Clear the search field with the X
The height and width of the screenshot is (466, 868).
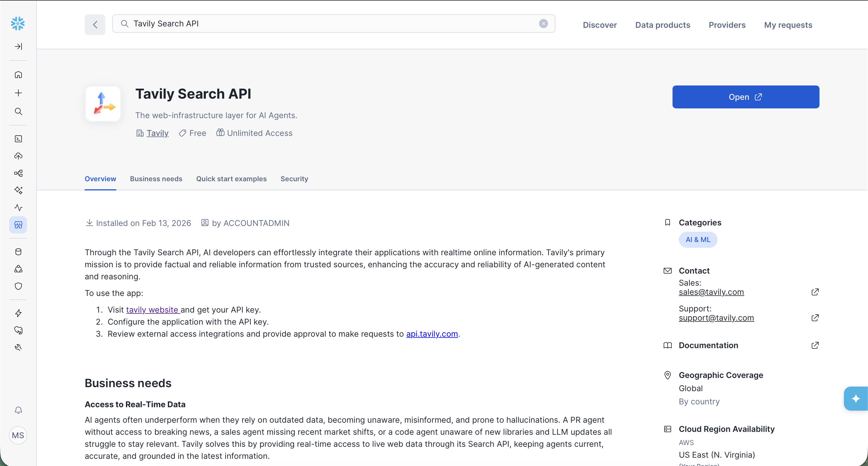pyautogui.click(x=543, y=24)
